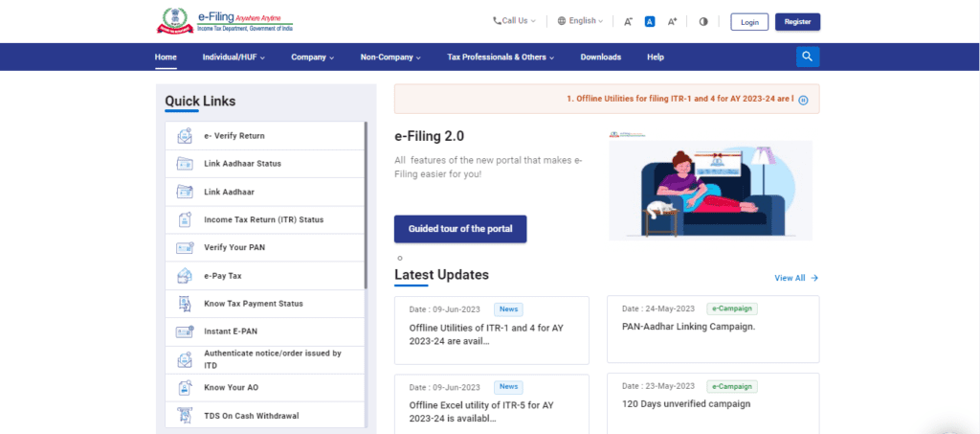Increase font size with A+ icon
Viewport: 980px width, 434px height.
673,21
